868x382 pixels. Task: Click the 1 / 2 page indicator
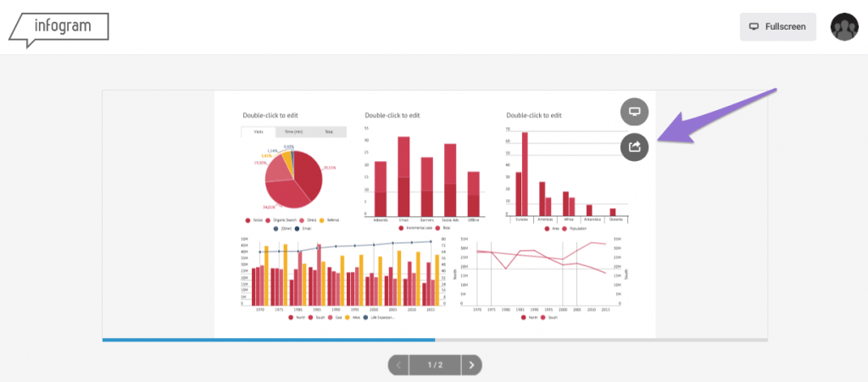(435, 365)
